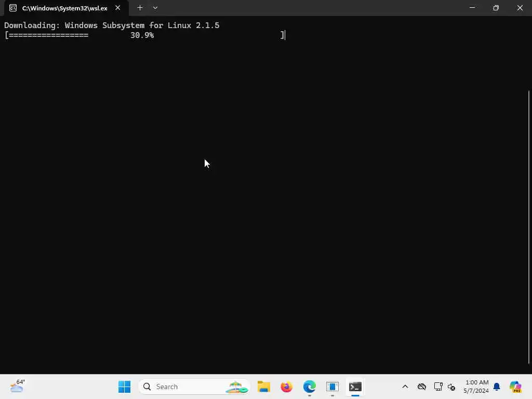The image size is (532, 399).
Task: Open the weather widget showing 64°
Action: [x=17, y=387]
